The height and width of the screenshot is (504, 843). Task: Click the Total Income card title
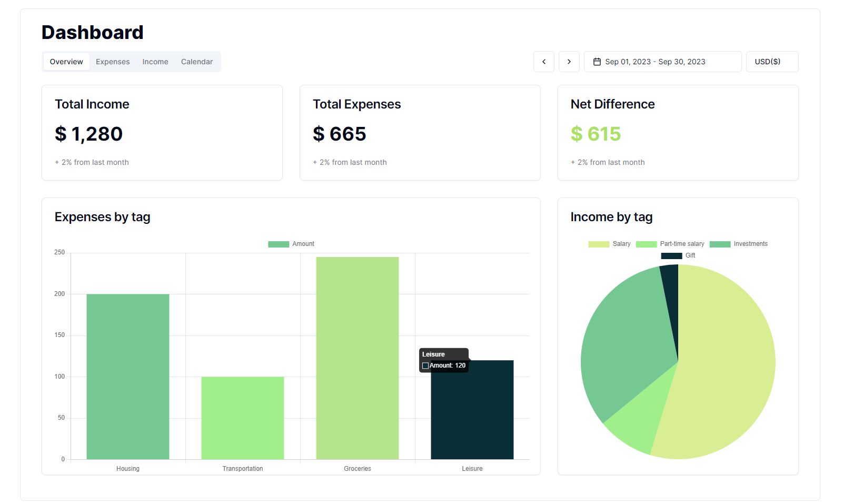tap(92, 104)
